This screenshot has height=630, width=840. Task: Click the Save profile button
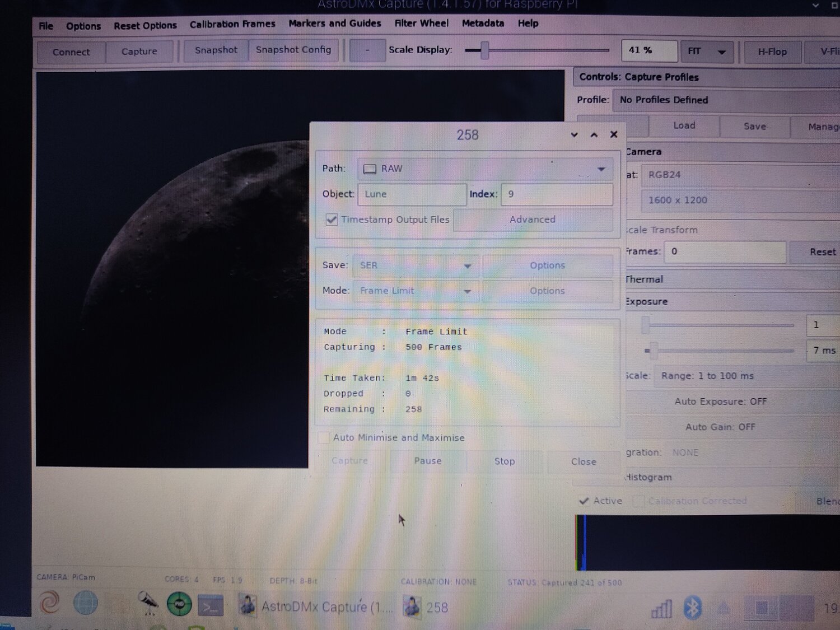(755, 127)
